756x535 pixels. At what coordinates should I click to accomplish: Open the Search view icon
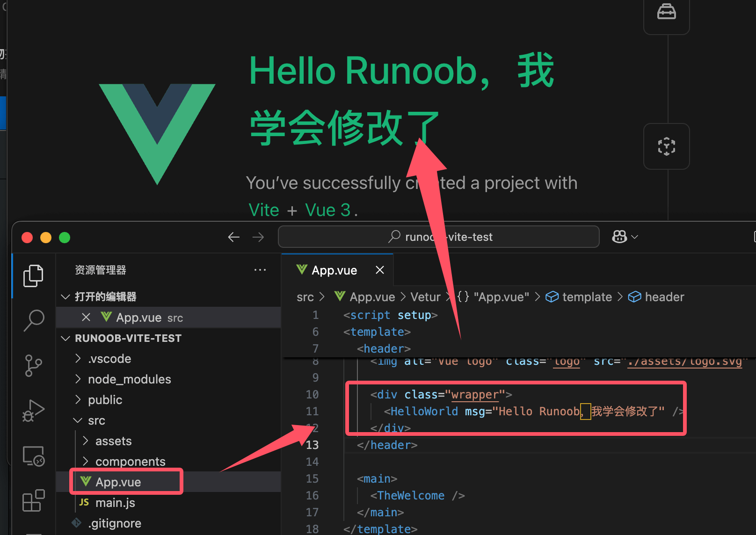click(34, 320)
